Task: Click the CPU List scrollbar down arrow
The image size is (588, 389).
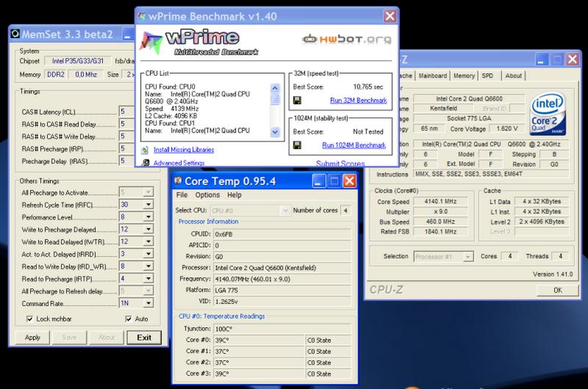Action: (275, 132)
